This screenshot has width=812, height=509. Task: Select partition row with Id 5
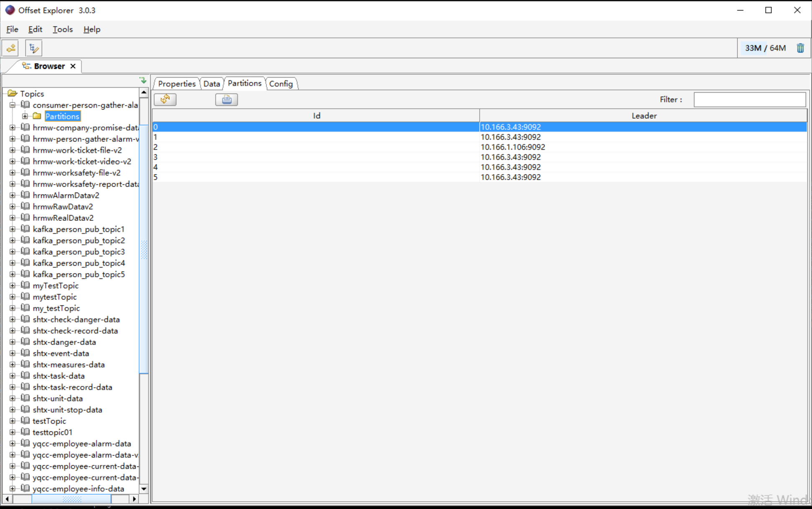[x=480, y=177]
